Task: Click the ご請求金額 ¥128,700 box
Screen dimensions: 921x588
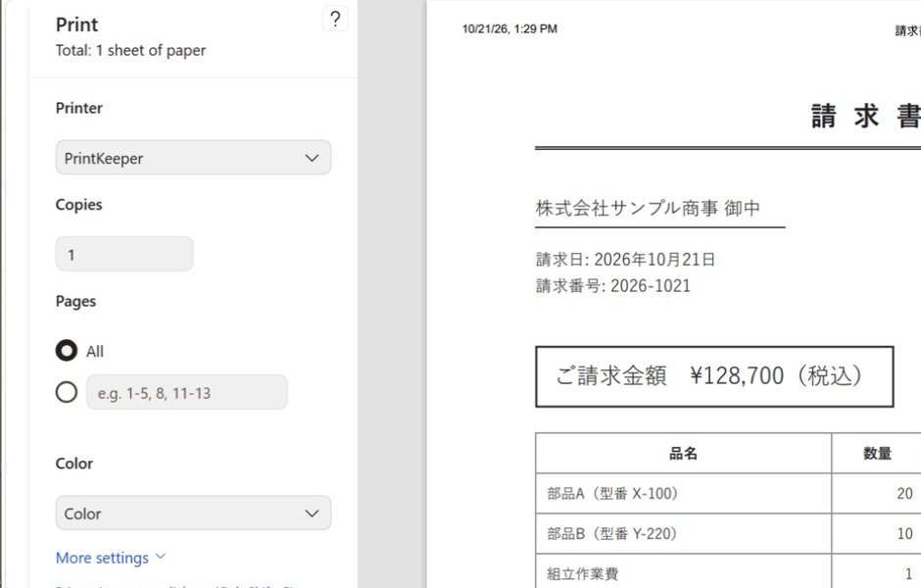Action: 714,376
